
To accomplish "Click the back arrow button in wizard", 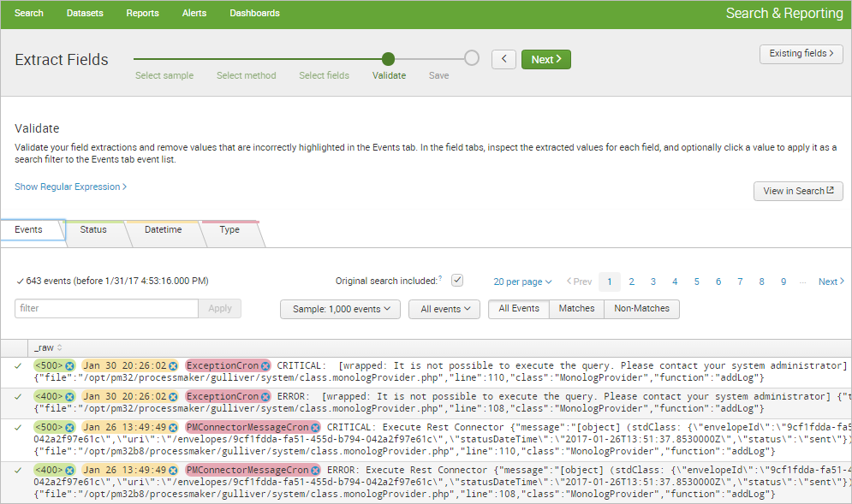I will [503, 59].
